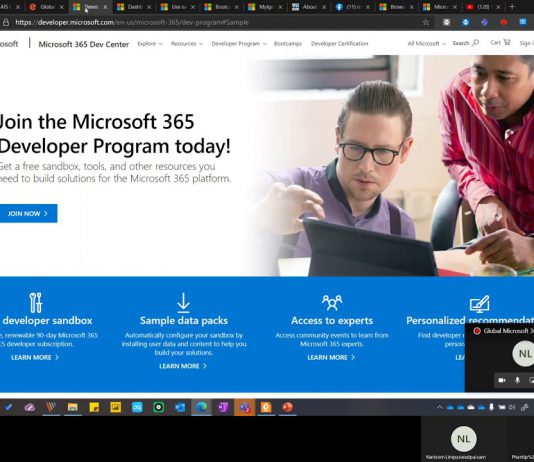The width and height of the screenshot is (534, 462).
Task: Switch to the Brows browser tab
Action: point(396,7)
